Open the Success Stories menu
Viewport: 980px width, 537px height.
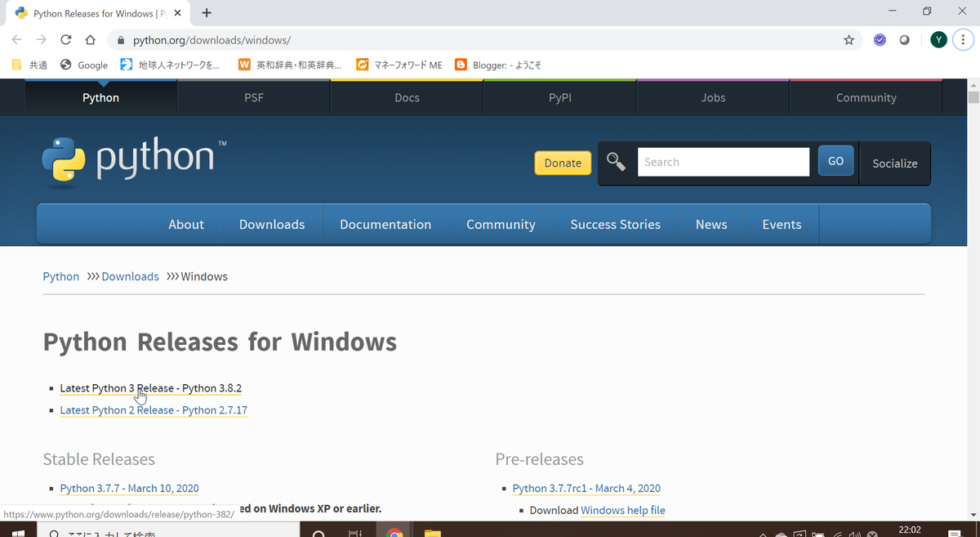(615, 224)
